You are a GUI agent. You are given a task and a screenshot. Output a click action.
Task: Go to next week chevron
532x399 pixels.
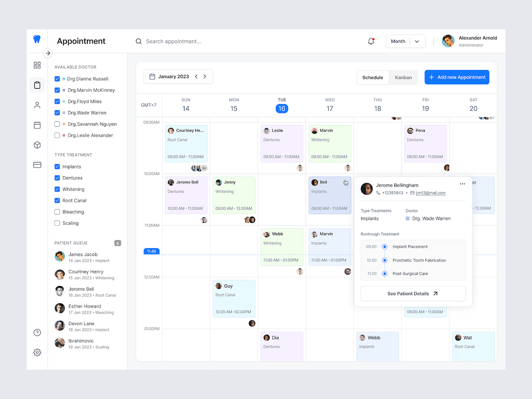205,76
